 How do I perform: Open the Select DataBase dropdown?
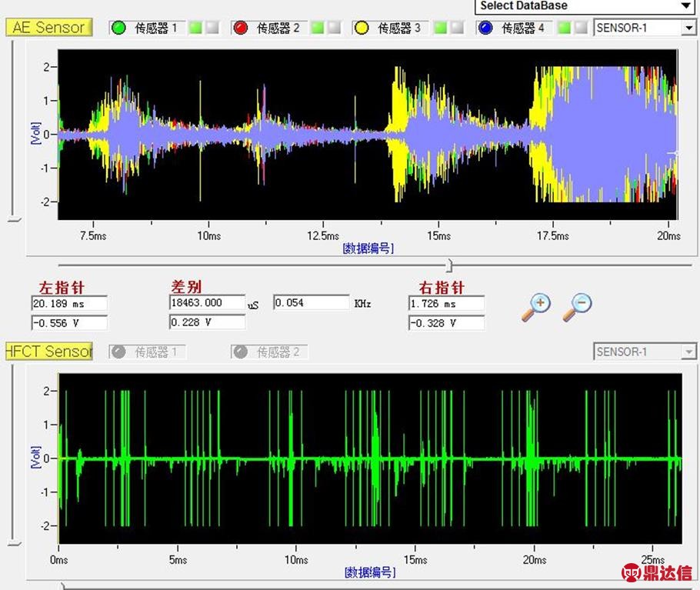[x=585, y=6]
